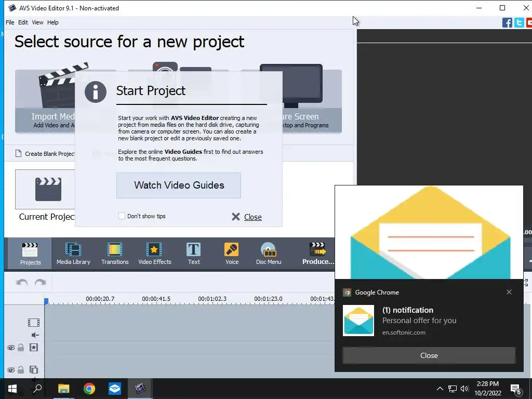Click Create Blank Project

click(45, 154)
